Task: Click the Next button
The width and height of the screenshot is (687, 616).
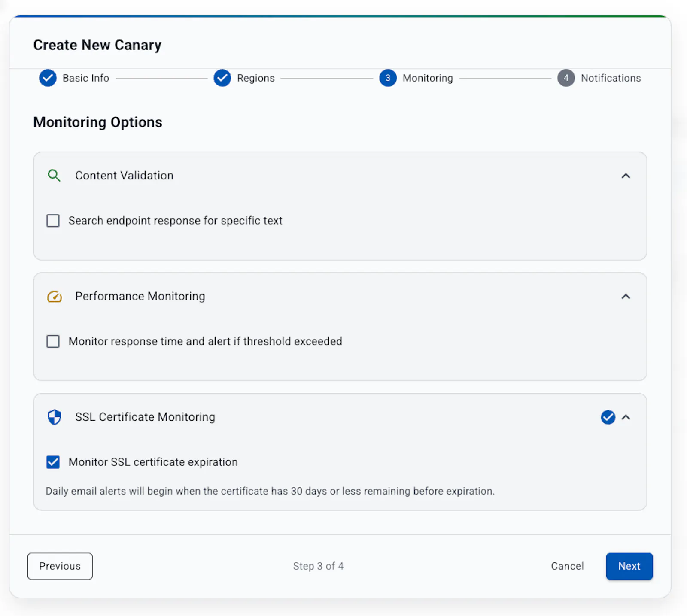Action: (x=629, y=566)
